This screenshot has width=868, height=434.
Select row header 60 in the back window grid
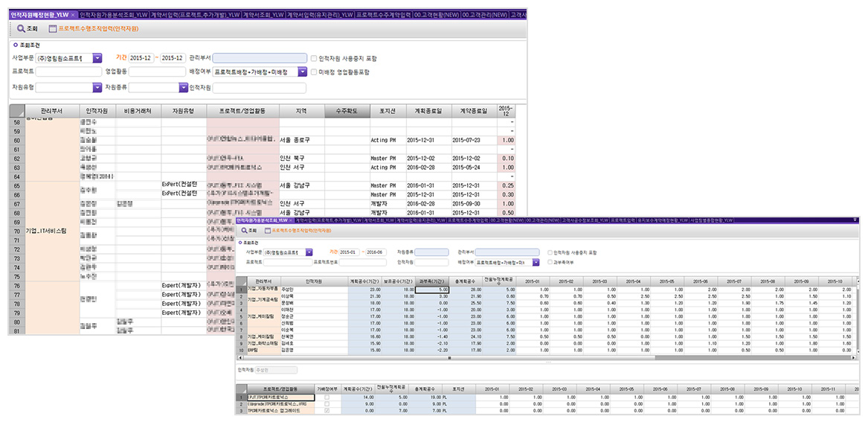click(17, 140)
